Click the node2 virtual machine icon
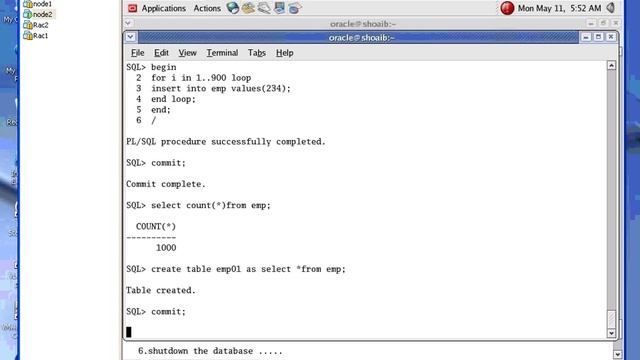This screenshot has height=360, width=640. [28, 14]
